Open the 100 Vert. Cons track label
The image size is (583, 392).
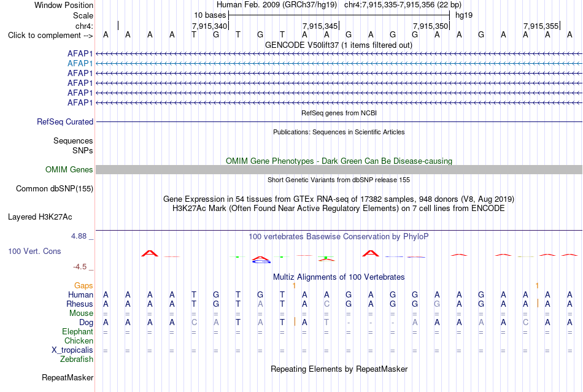(x=34, y=251)
